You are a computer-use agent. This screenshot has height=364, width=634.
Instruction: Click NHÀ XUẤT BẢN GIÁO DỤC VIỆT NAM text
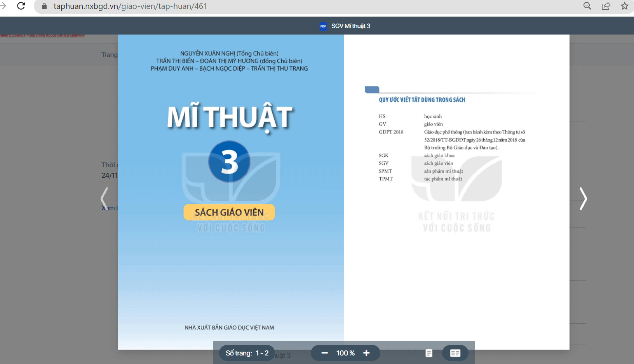point(229,328)
